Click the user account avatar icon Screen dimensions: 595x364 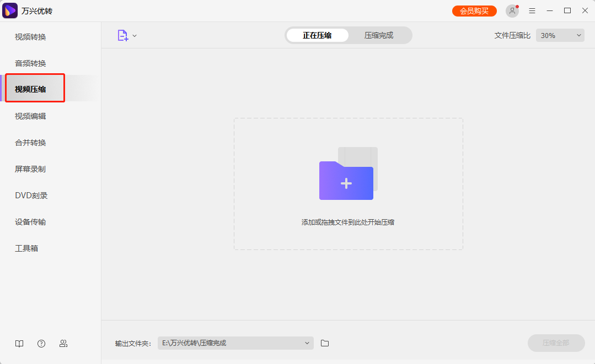pos(512,10)
